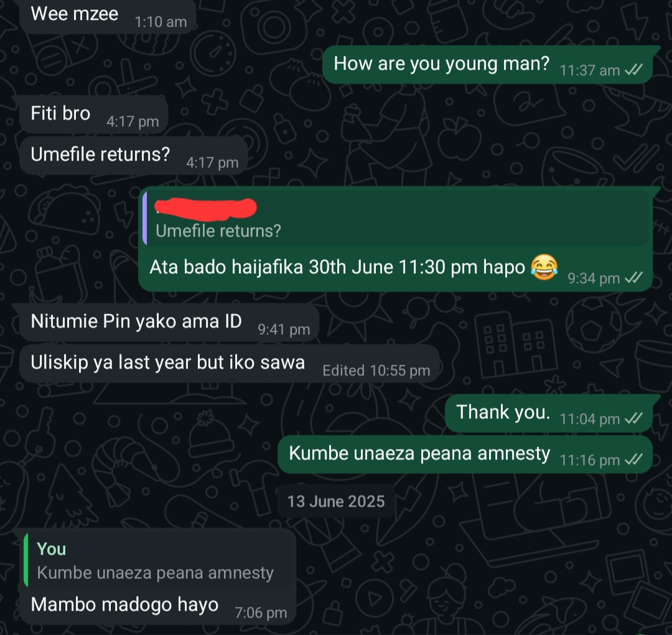Tap read ticks on 9:34 pm message
This screenshot has width=672, height=635.
pyautogui.click(x=633, y=278)
